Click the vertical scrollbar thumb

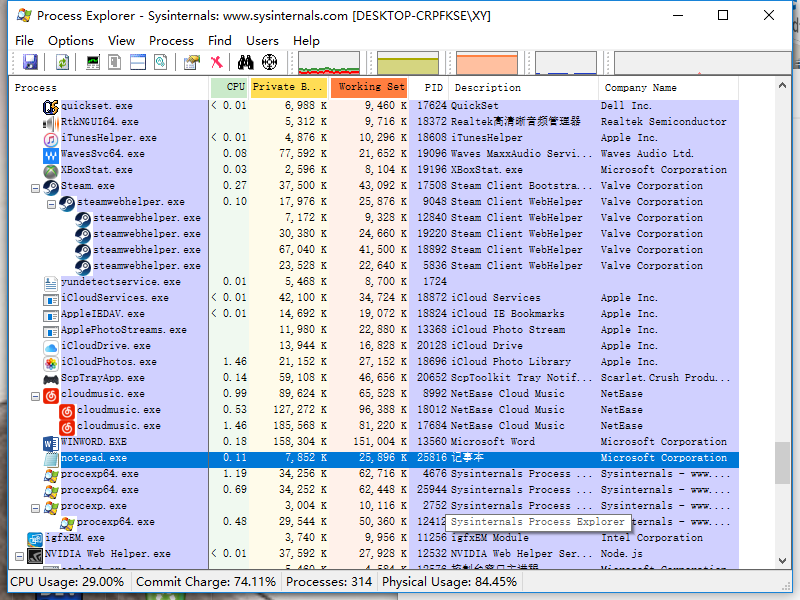click(782, 463)
